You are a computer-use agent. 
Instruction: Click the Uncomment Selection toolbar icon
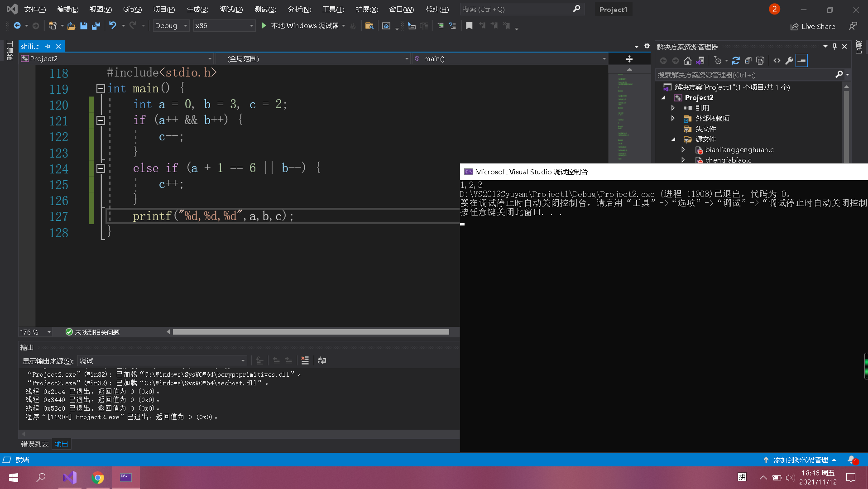452,26
